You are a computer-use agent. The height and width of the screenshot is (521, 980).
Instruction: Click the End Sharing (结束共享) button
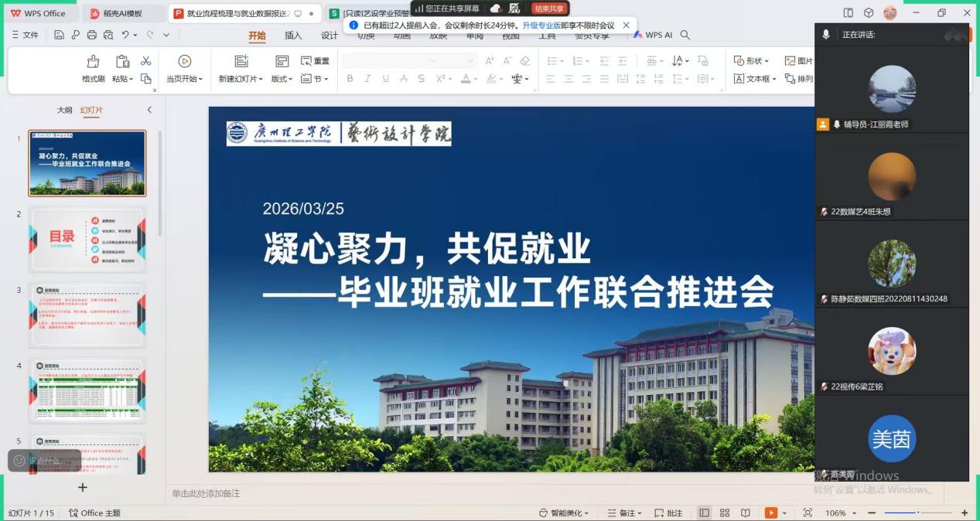pyautogui.click(x=549, y=9)
